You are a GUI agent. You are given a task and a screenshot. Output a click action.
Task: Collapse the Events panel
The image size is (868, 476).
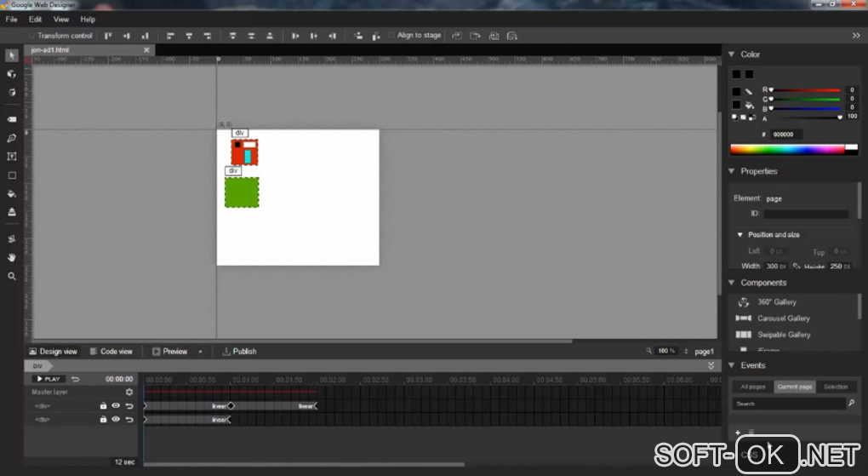pos(731,365)
